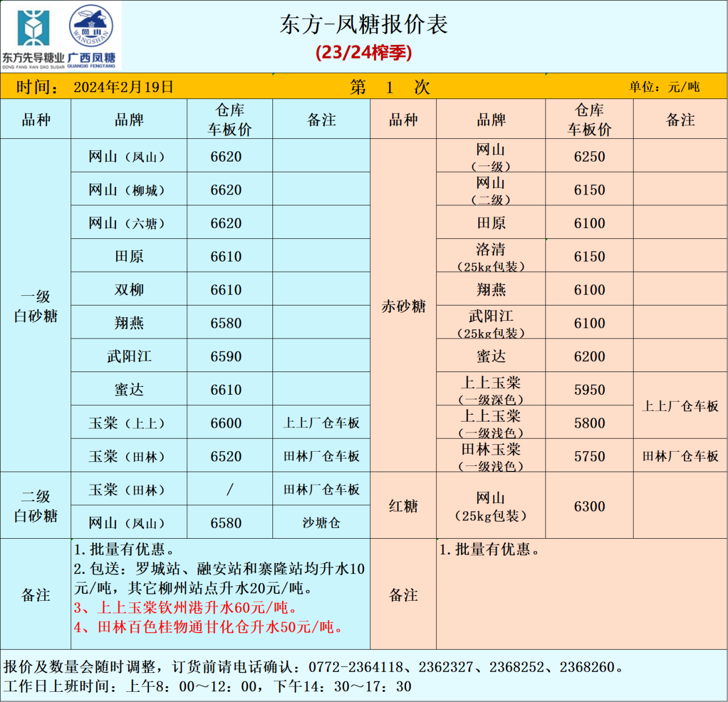Click the 赤砂糖 category cell
This screenshot has width=728, height=702.
point(403,306)
